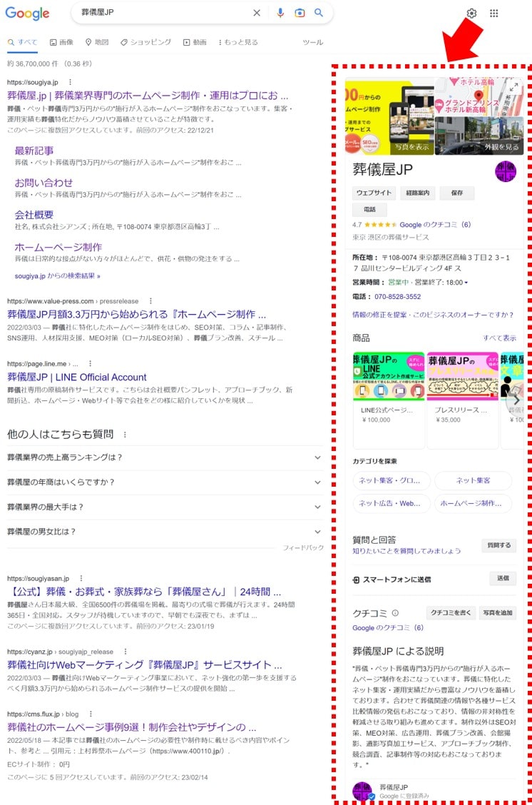Open three-dot menu beside sougiya.jp result

(x=71, y=82)
